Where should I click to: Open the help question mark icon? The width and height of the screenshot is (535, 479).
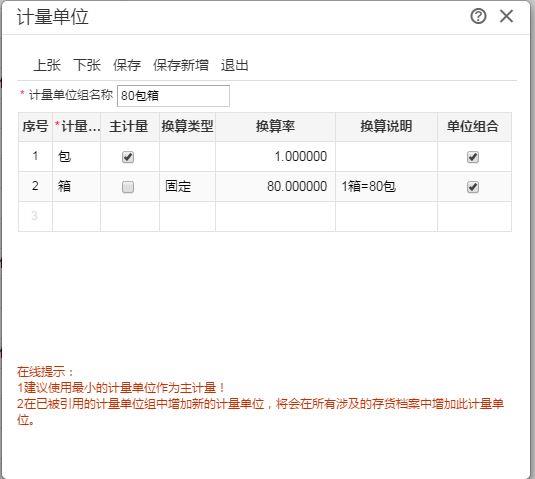pyautogui.click(x=478, y=16)
